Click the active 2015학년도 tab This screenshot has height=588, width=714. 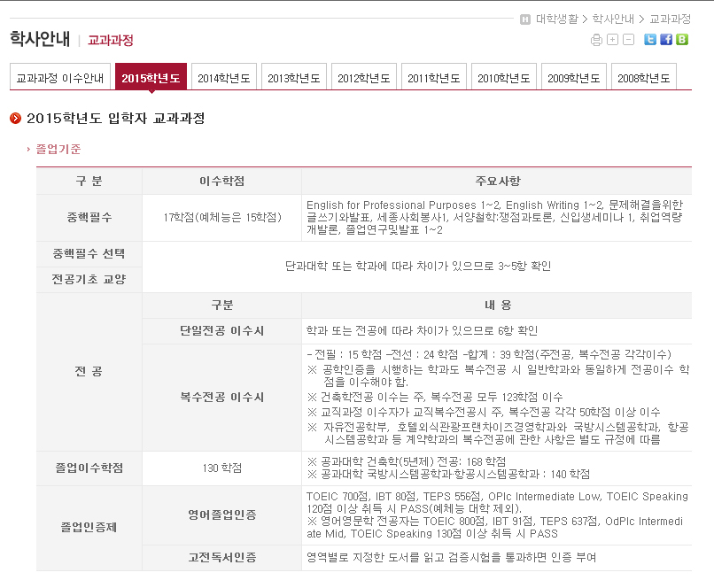click(150, 77)
